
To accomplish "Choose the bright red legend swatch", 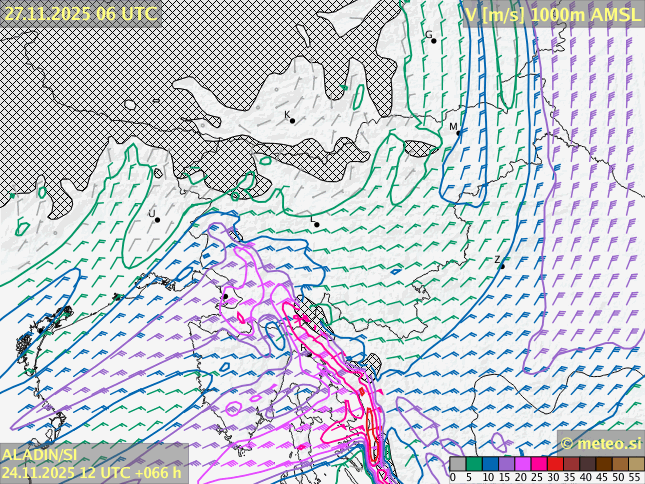I will point(554,464).
